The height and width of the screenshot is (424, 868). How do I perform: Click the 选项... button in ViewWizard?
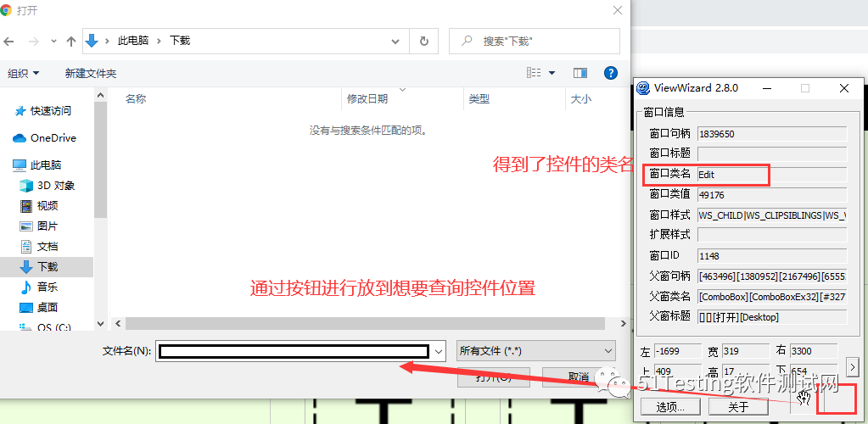(671, 407)
